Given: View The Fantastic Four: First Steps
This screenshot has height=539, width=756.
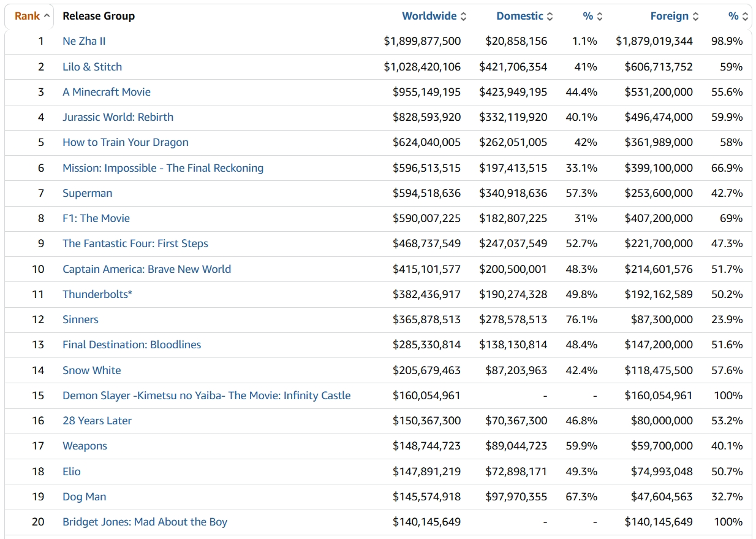Looking at the screenshot, I should 135,243.
